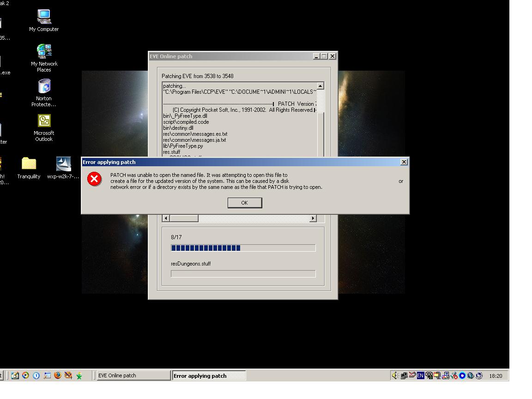
Task: Click the 'lib\PyFreeType.py' log line
Action: click(183, 146)
